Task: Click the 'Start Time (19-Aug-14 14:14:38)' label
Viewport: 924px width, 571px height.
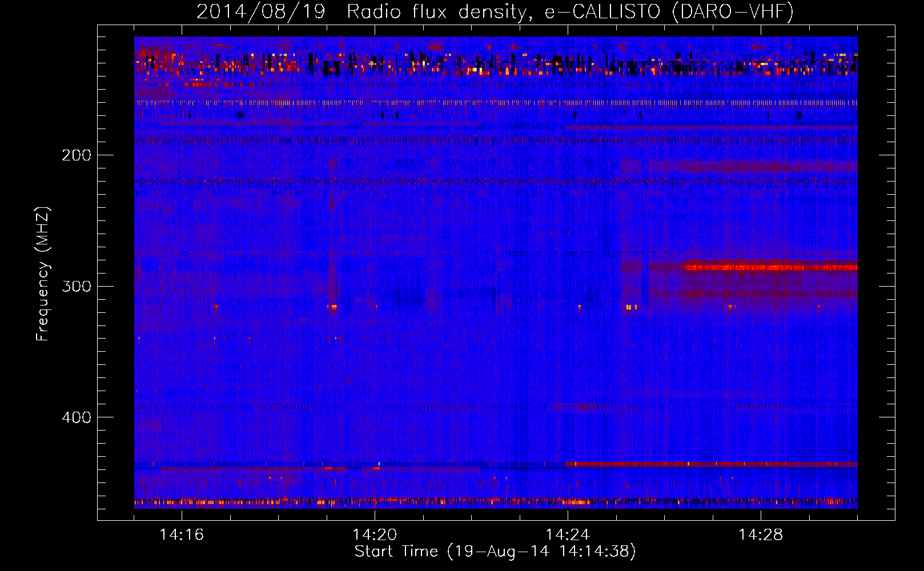Action: pyautogui.click(x=495, y=551)
